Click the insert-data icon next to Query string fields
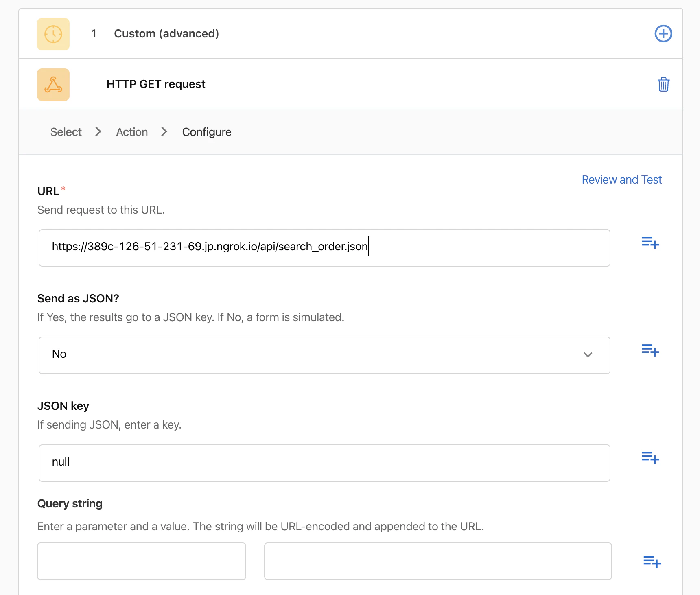Image resolution: width=700 pixels, height=595 pixels. pos(652,562)
